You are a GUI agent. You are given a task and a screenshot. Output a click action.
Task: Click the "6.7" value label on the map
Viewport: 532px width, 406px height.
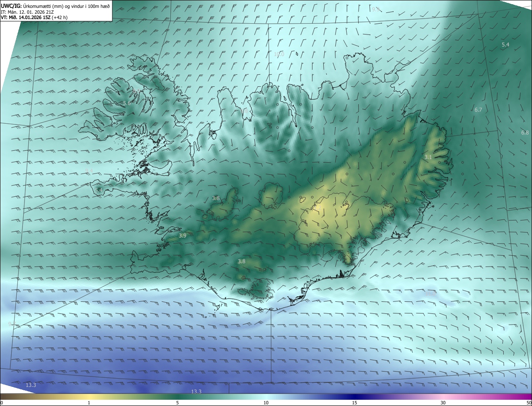point(478,110)
